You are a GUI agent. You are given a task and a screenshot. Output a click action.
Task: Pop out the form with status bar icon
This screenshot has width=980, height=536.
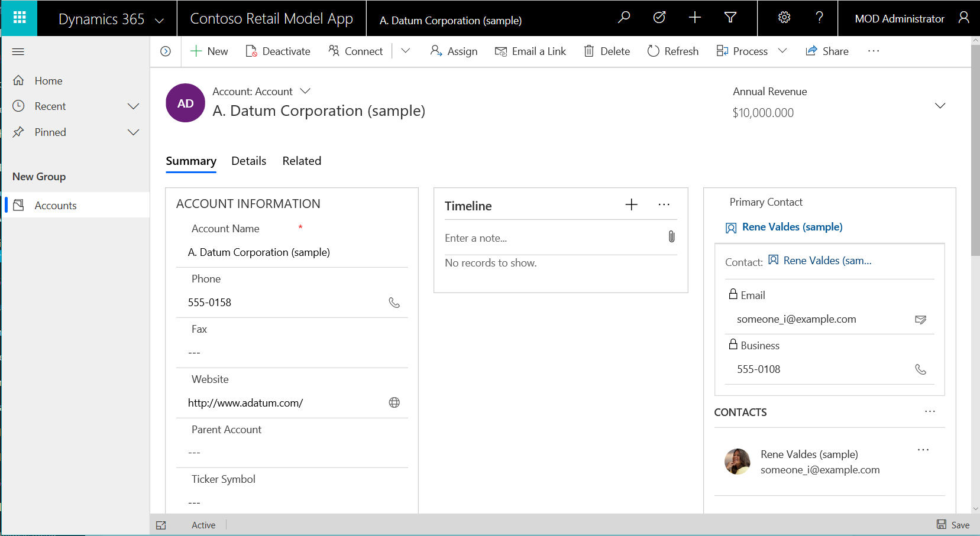pos(161,525)
